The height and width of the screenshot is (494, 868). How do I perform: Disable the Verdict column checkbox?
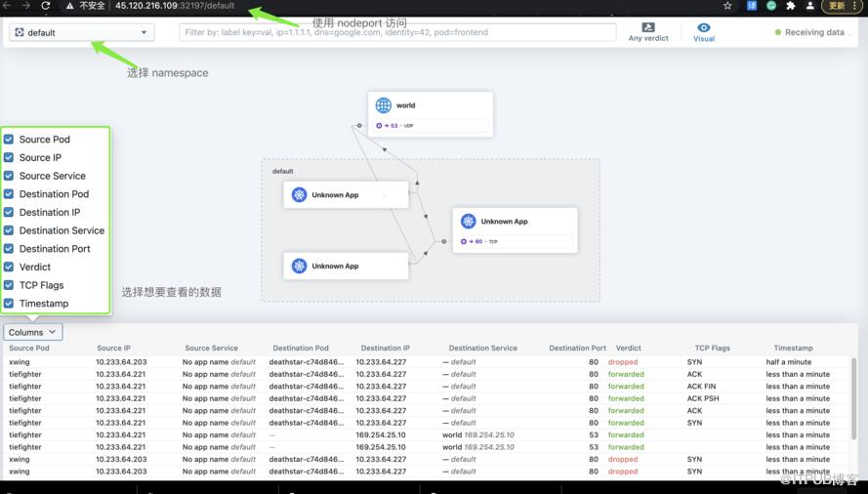click(9, 267)
